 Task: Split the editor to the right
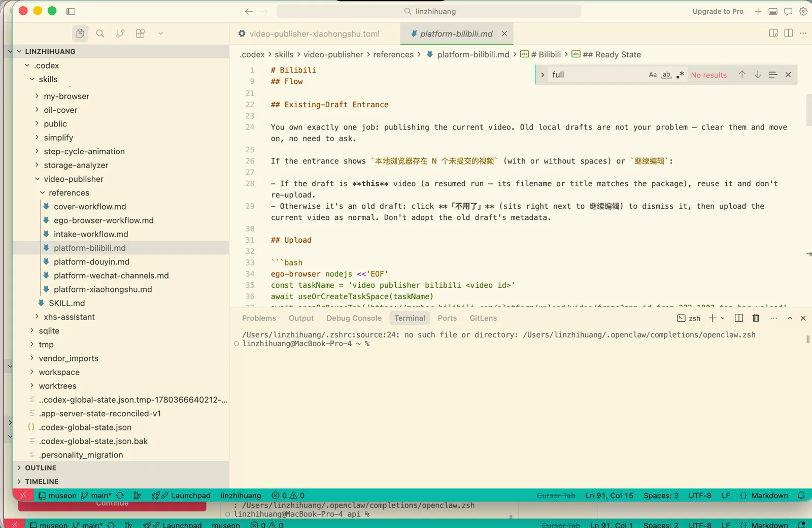tap(788, 33)
